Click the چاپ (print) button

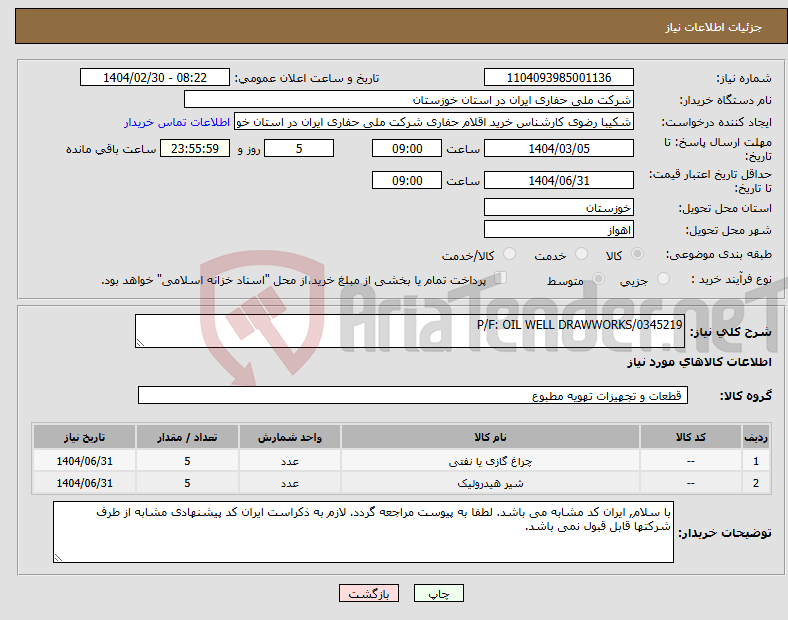click(x=438, y=593)
